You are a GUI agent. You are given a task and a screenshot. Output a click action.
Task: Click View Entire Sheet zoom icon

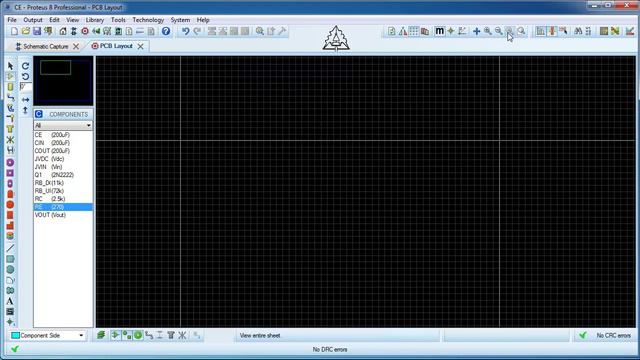pos(510,31)
